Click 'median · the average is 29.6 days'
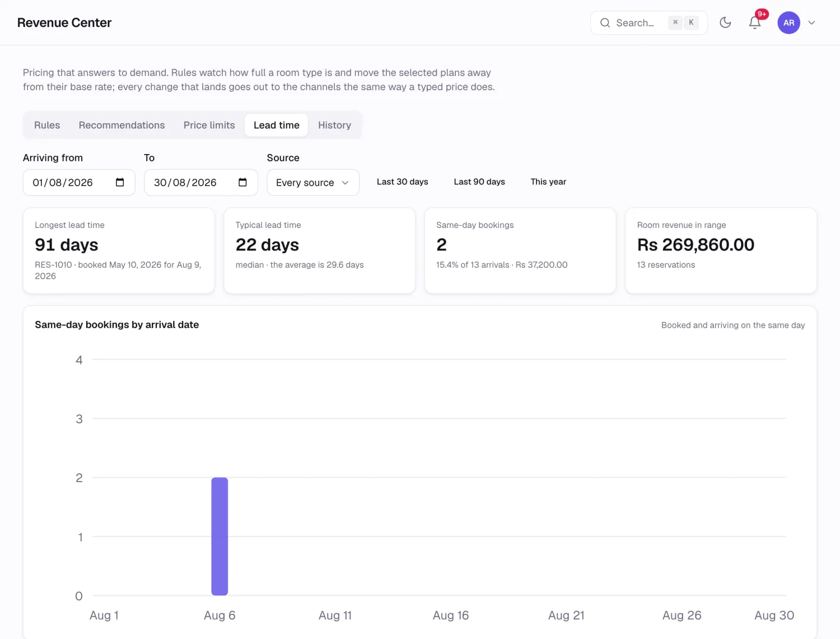Viewport: 840px width, 639px height. tap(300, 265)
